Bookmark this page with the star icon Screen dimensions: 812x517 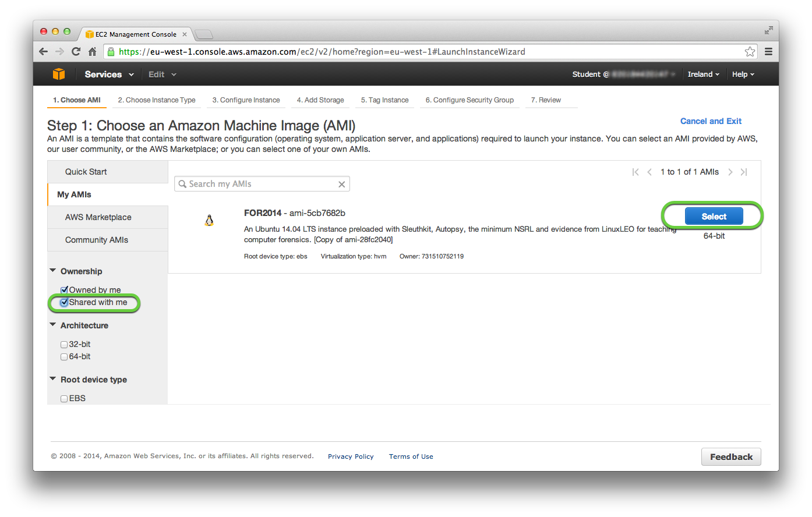[750, 51]
